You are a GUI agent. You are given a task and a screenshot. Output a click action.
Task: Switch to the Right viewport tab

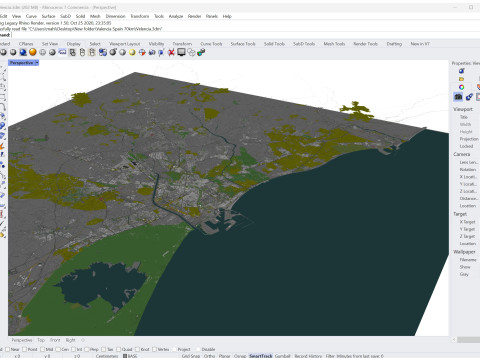tap(70, 340)
